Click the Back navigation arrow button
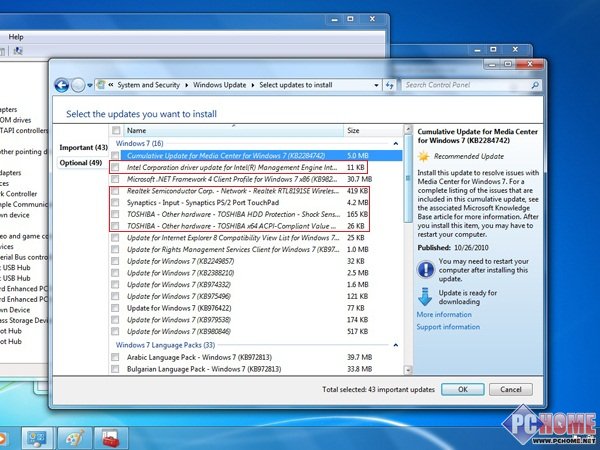 point(61,85)
